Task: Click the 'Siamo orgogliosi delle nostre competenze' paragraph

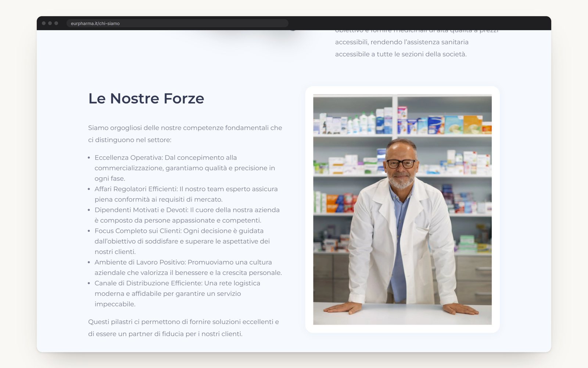Action: tap(185, 134)
